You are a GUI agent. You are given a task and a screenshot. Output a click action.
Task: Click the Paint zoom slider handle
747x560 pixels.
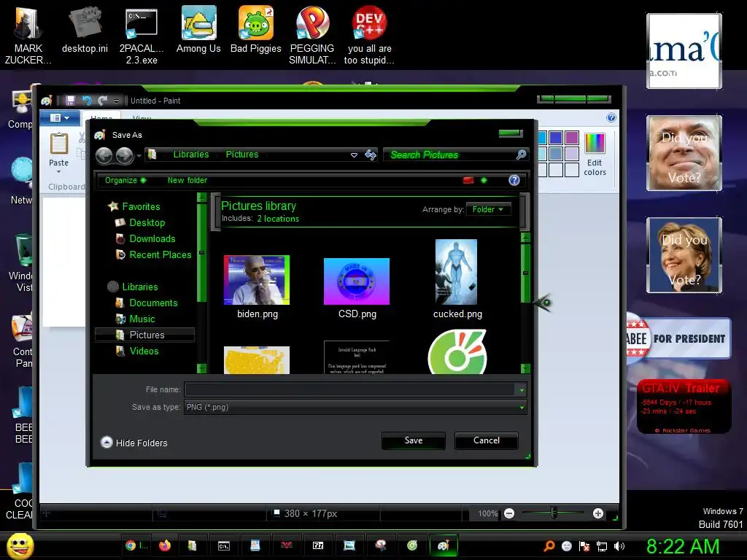(x=554, y=513)
